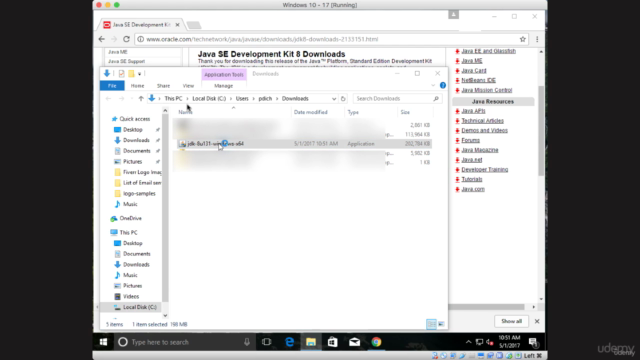Open Desktop under Quick access
This screenshot has height=360, width=640.
click(132, 129)
